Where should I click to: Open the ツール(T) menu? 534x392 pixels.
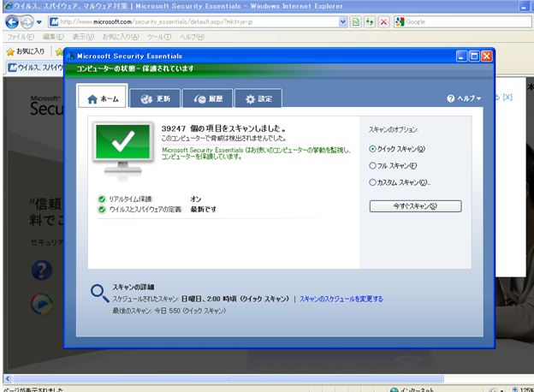pyautogui.click(x=159, y=37)
